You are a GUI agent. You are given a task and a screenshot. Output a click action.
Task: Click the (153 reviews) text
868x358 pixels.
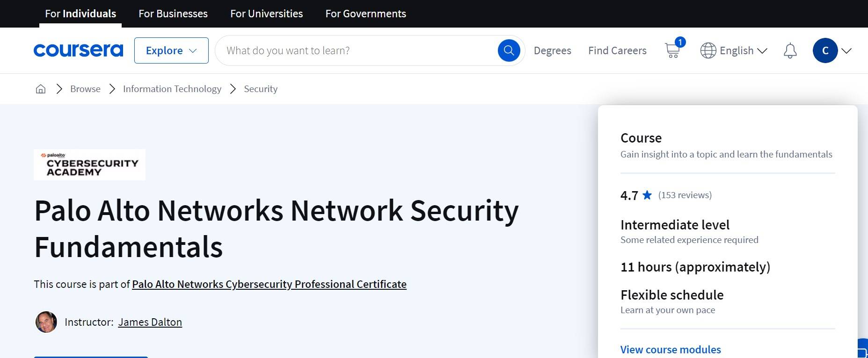[685, 195]
